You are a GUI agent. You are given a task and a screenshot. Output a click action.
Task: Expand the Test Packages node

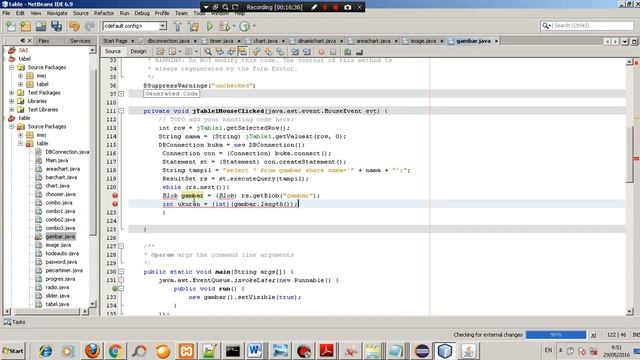pyautogui.click(x=12, y=93)
